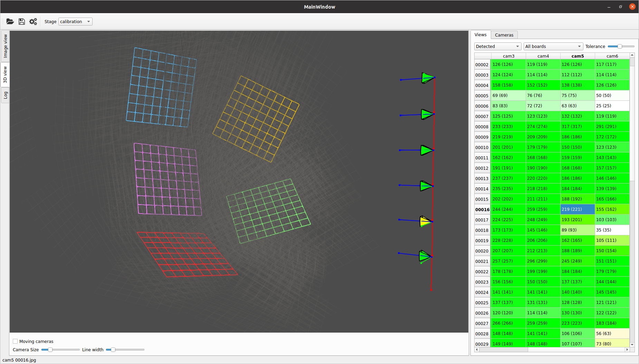Screen dimensions: 639x364
Task: Click cell 69 (69) in row 00005
Action: click(508, 95)
